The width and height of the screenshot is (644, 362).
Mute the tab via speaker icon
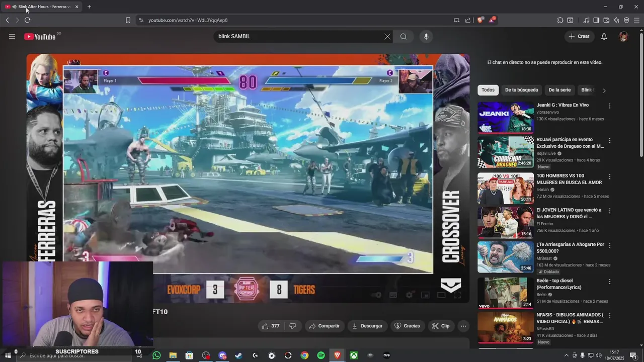click(x=14, y=7)
